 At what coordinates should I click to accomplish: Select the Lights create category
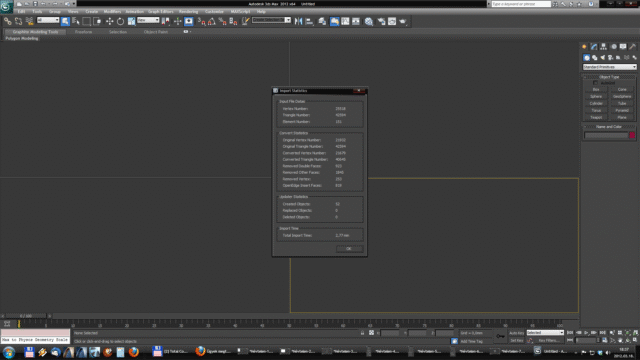pyautogui.click(x=602, y=58)
